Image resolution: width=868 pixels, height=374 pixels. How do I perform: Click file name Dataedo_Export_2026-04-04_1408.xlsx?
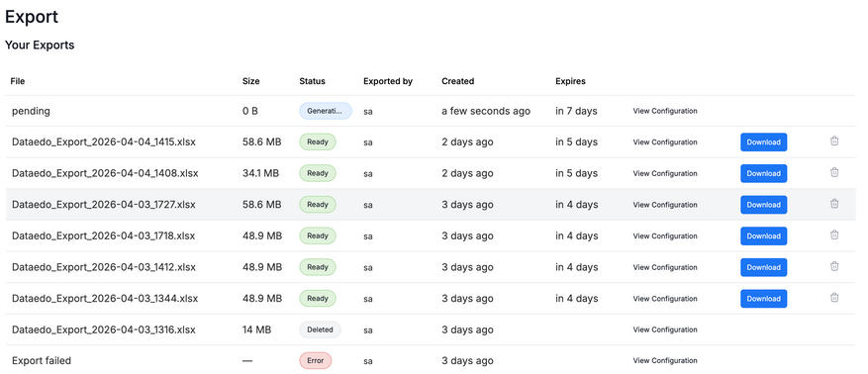pyautogui.click(x=105, y=173)
